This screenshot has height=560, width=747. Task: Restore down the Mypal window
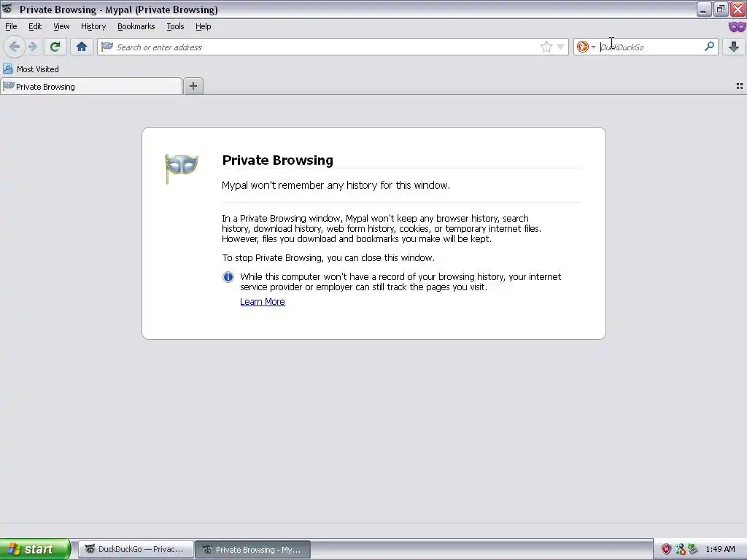pos(721,9)
